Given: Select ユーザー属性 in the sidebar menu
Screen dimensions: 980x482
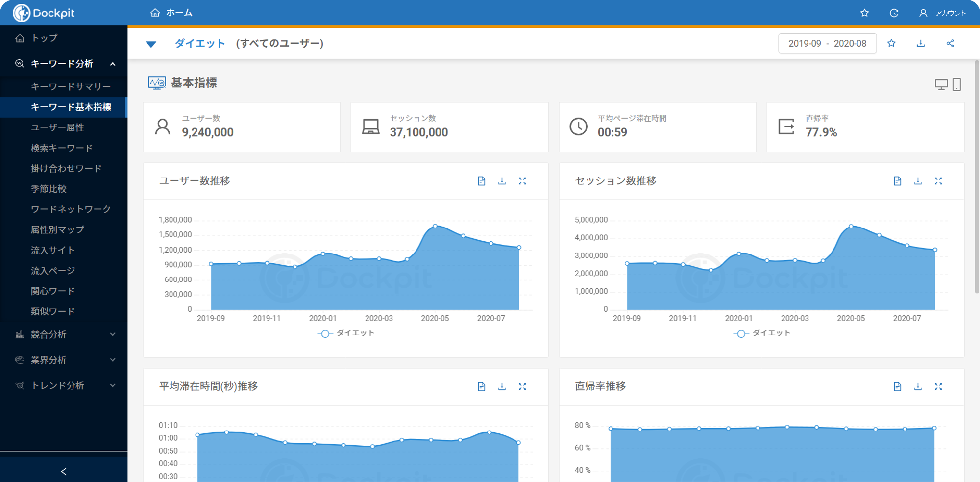Looking at the screenshot, I should tap(57, 127).
